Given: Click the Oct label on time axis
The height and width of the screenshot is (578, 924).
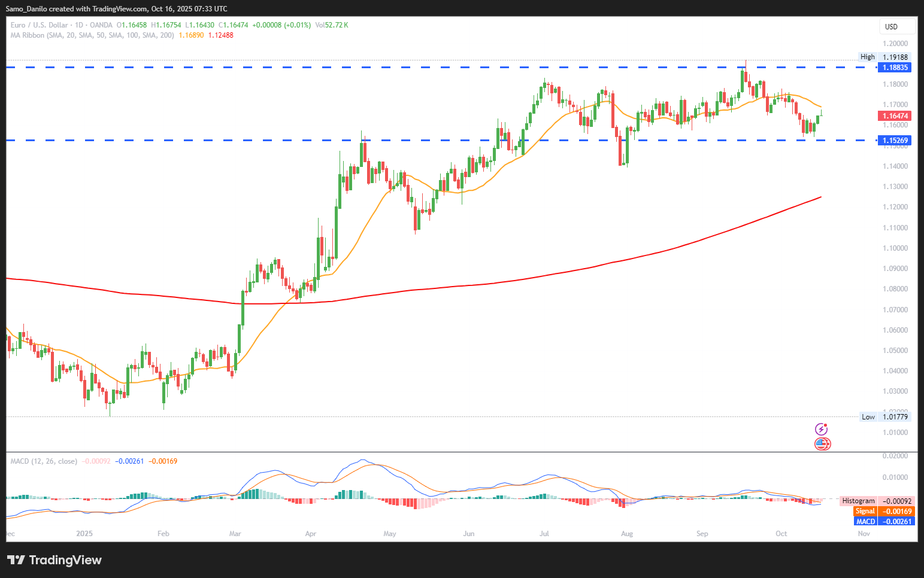Looking at the screenshot, I should (x=781, y=534).
